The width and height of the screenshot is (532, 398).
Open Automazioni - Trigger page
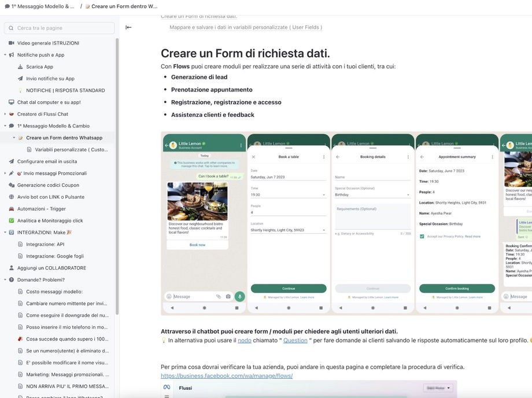coord(42,209)
